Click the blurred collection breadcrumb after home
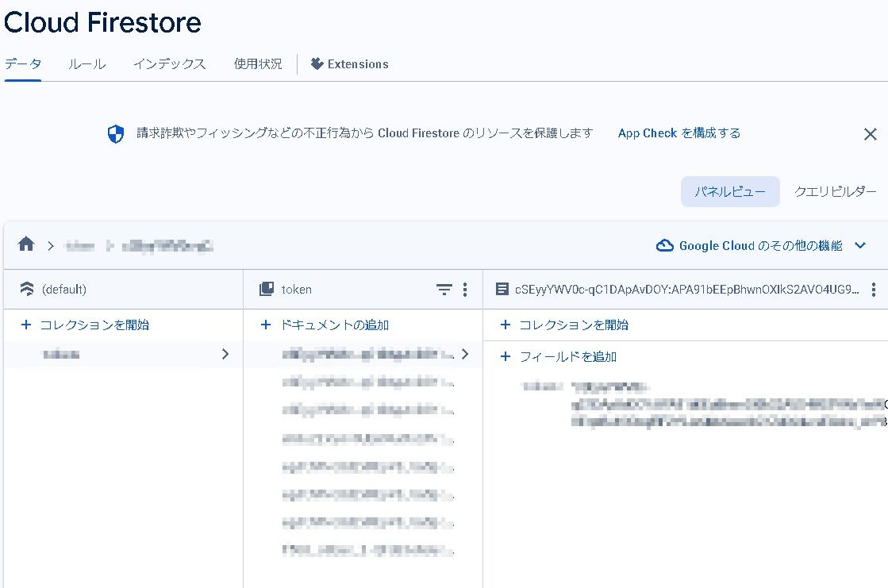 [80, 246]
